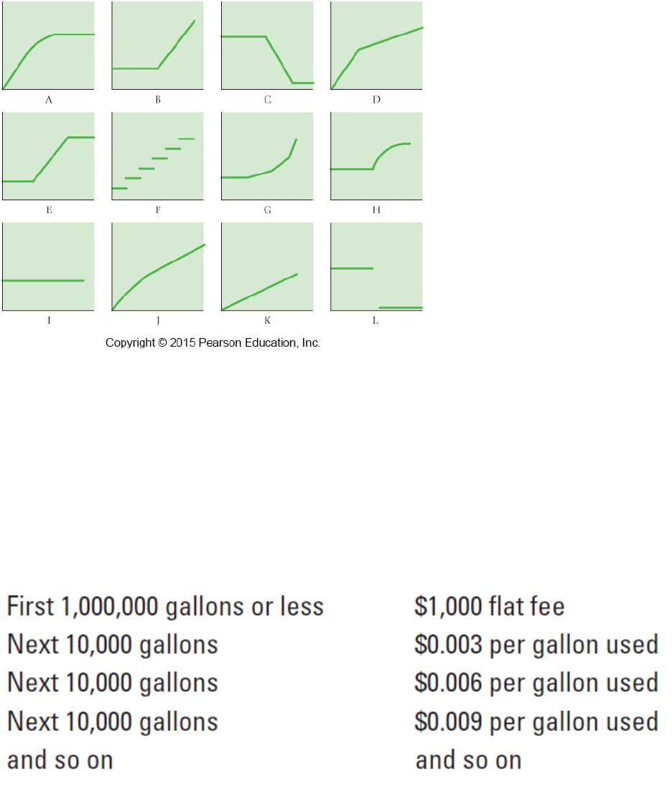Click the '$1,000 flat fee' text
Image resolution: width=672 pixels, height=786 pixels.
pyautogui.click(x=490, y=606)
